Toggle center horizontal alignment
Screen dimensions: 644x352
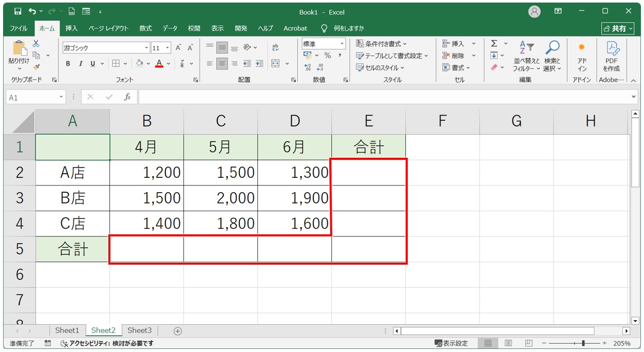tap(222, 64)
